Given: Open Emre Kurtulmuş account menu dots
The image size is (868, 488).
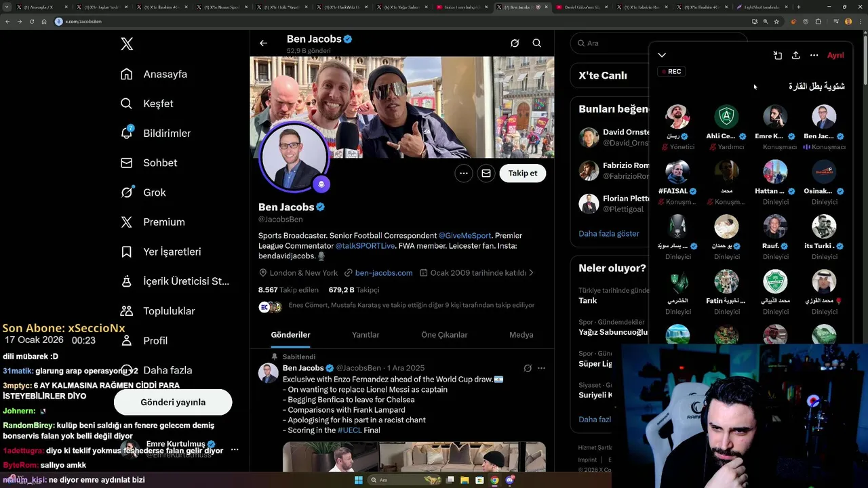Looking at the screenshot, I should (235, 450).
